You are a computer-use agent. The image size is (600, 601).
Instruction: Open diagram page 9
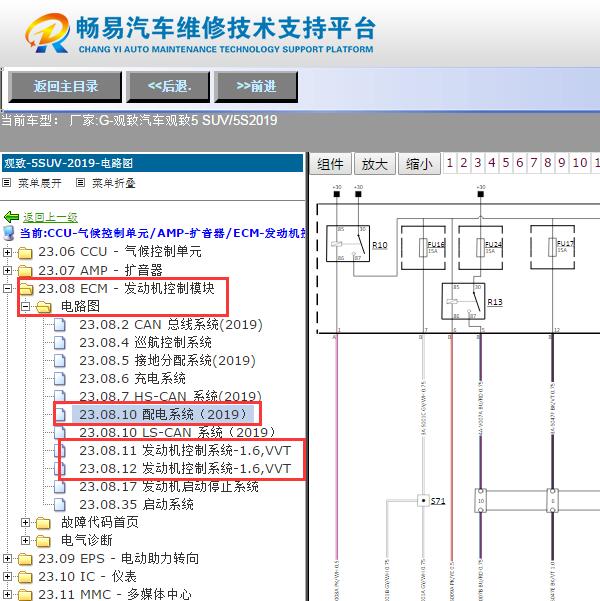tap(562, 163)
